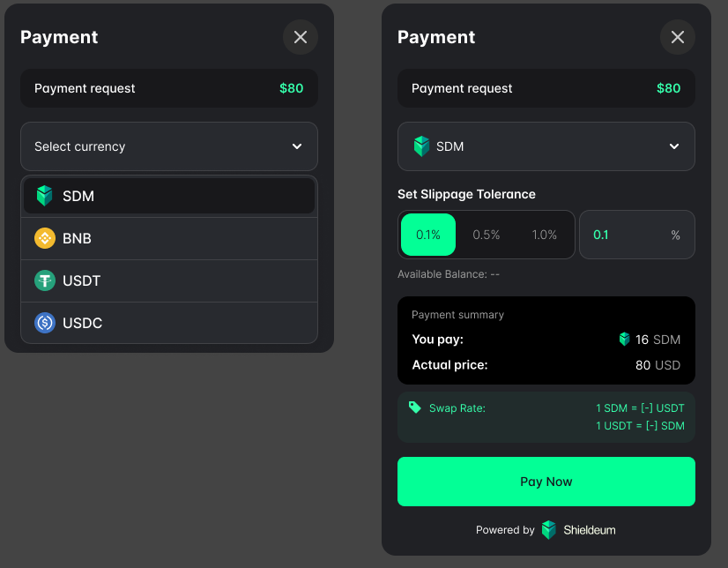
Task: Select the 0.1% slippage tolerance option
Action: click(x=427, y=235)
